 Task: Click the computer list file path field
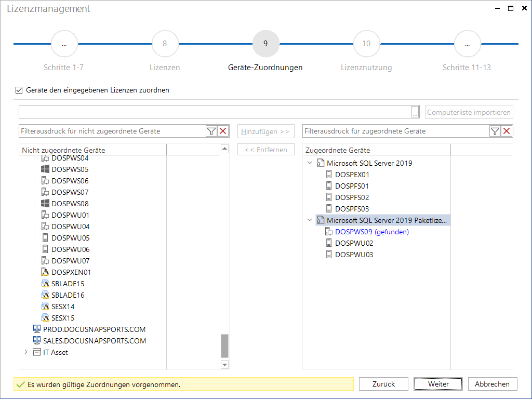(x=215, y=112)
